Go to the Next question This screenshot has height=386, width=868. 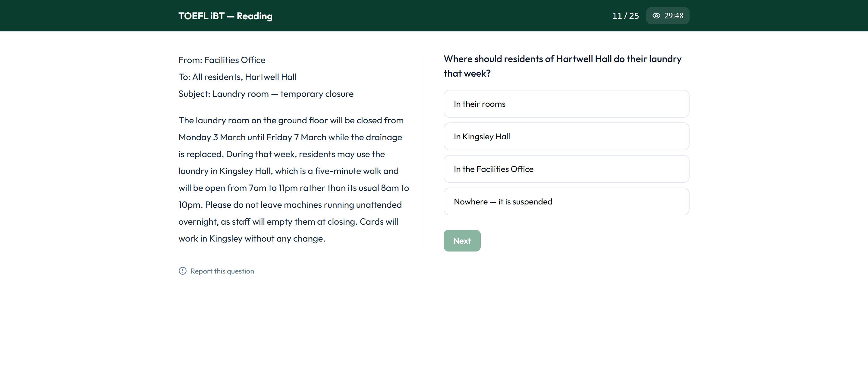coord(462,241)
